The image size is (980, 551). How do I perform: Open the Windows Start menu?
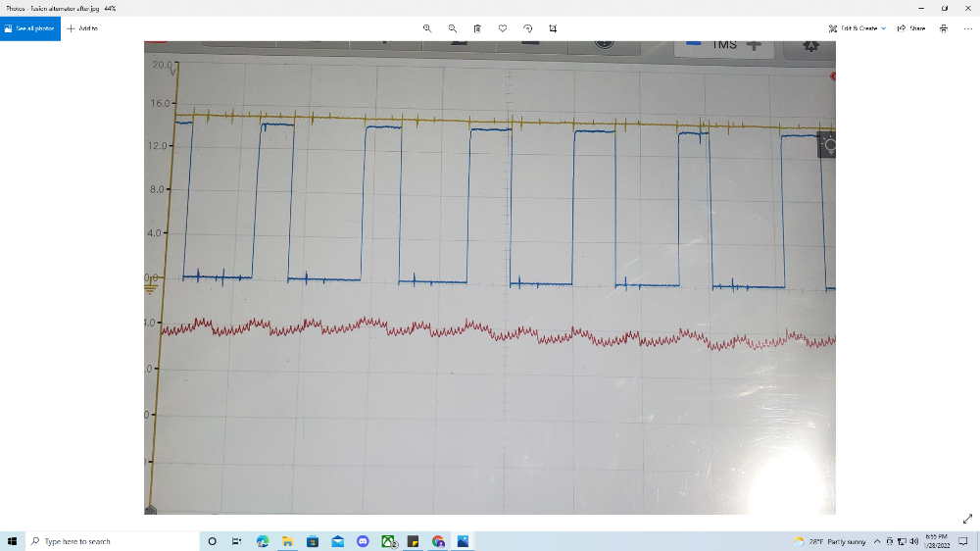[12, 541]
